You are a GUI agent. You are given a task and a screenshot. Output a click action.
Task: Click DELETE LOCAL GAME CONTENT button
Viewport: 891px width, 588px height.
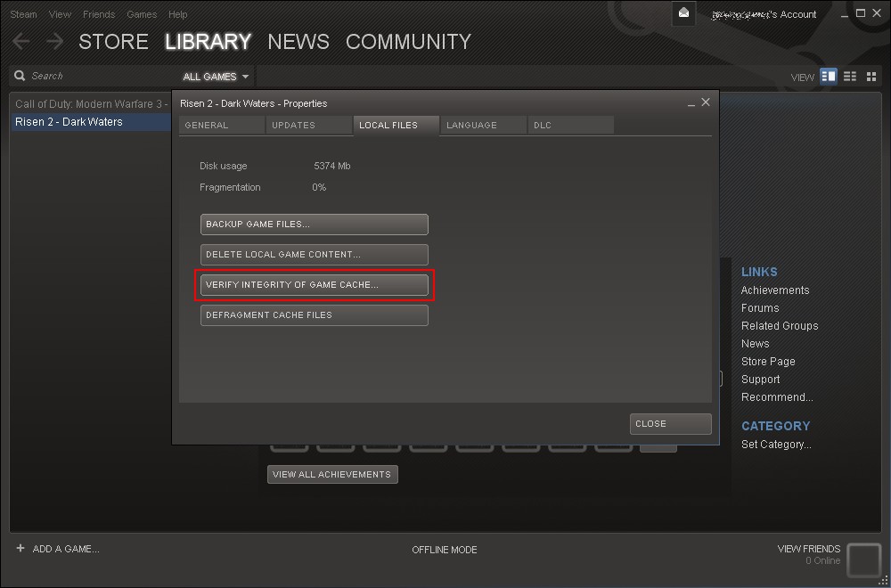(315, 255)
